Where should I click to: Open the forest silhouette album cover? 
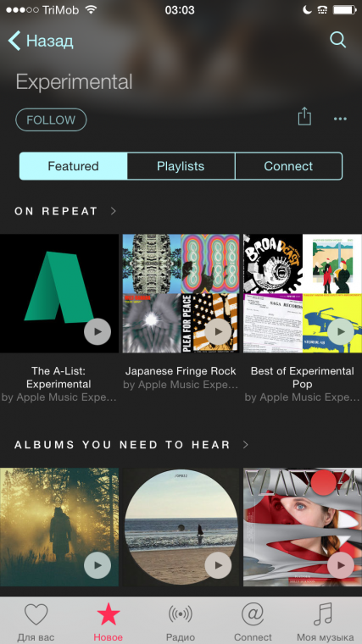pyautogui.click(x=59, y=527)
